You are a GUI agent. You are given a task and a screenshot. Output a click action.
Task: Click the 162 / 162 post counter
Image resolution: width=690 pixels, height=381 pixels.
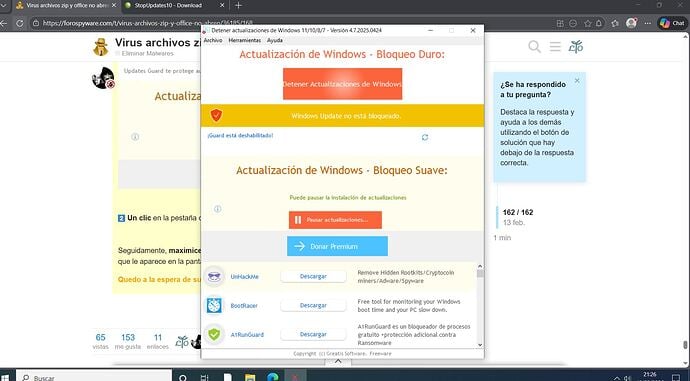pos(518,212)
